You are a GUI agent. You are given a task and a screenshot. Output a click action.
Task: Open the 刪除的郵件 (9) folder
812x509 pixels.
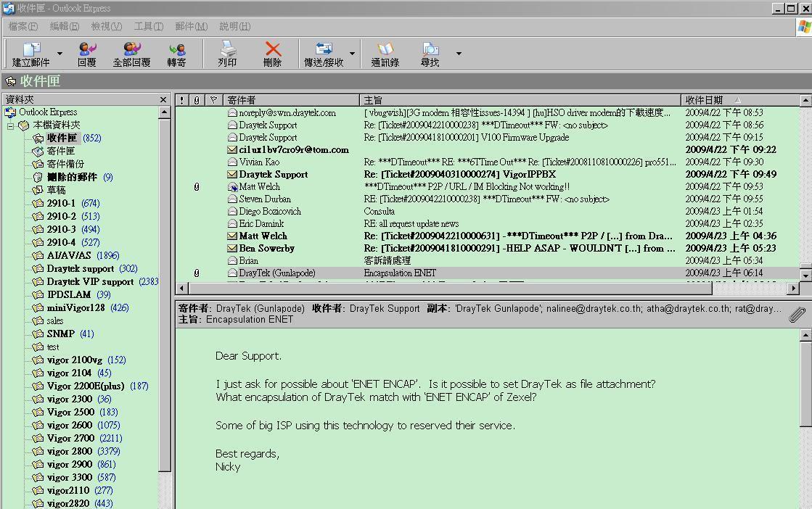click(x=73, y=177)
